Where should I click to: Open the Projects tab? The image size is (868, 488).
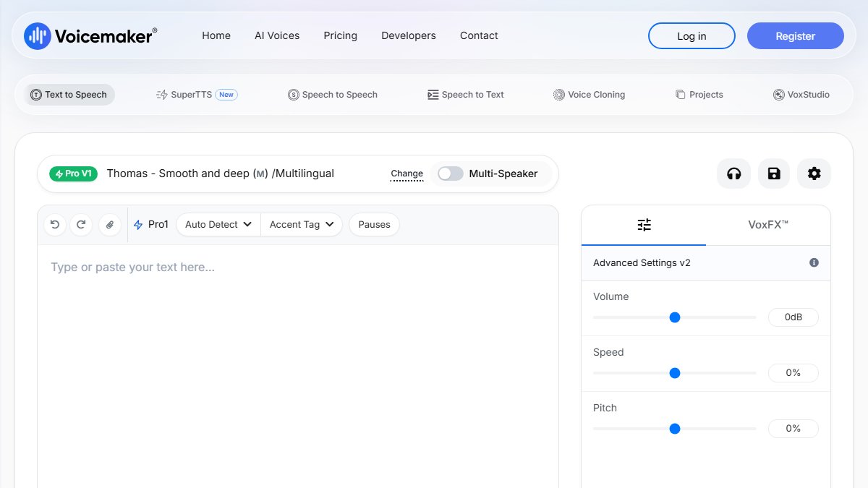tap(699, 95)
